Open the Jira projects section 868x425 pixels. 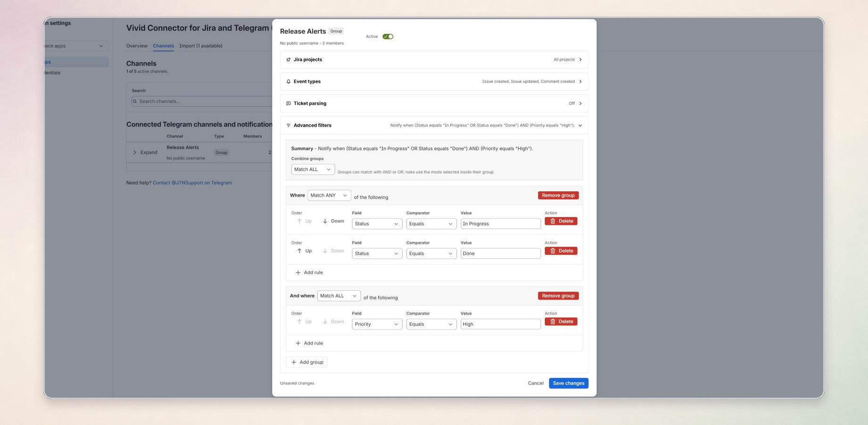pos(434,59)
